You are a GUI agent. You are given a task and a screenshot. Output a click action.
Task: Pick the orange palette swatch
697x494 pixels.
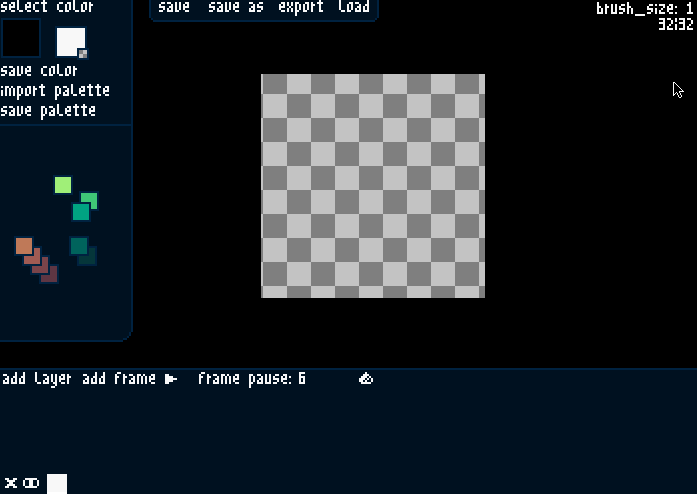click(24, 245)
